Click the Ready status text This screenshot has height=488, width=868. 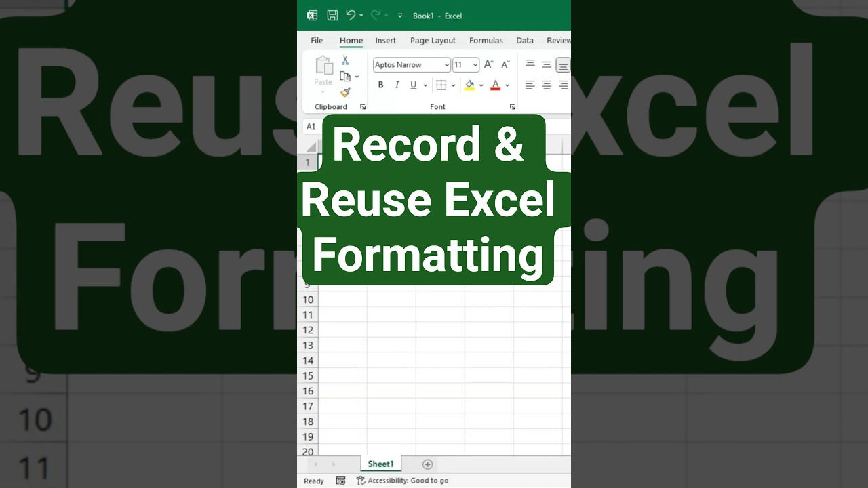tap(314, 481)
